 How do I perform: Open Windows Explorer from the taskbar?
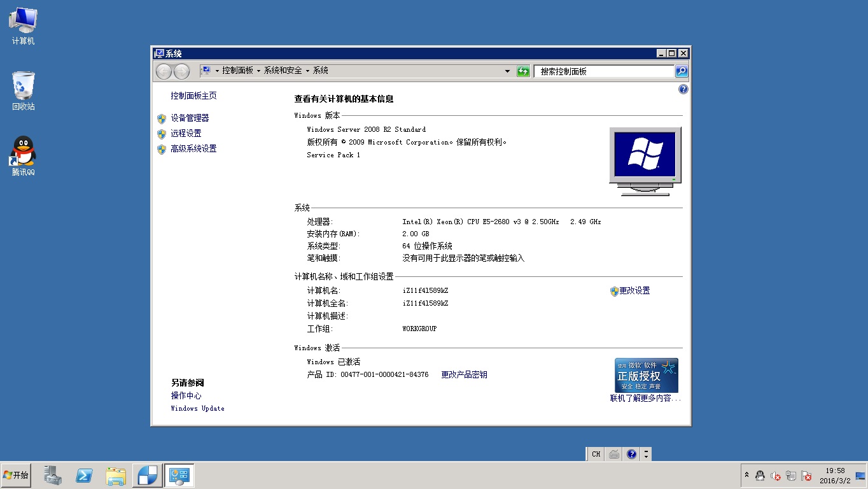[116, 475]
